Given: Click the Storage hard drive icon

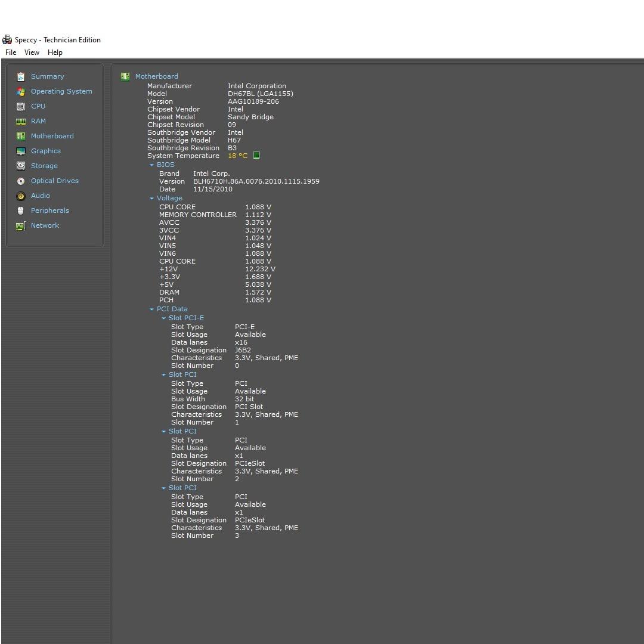Looking at the screenshot, I should (21, 166).
